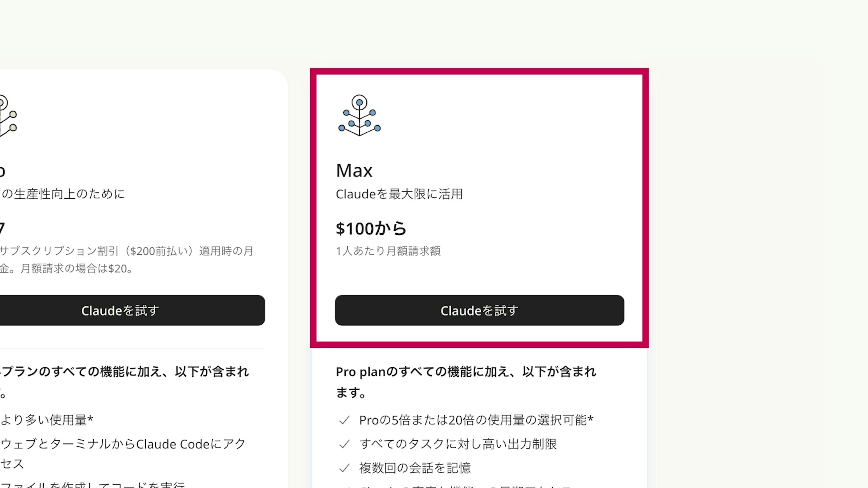Image resolution: width=868 pixels, height=488 pixels.
Task: Click checkmark beside Proの5倍または20倍 feature
Action: pos(344,420)
